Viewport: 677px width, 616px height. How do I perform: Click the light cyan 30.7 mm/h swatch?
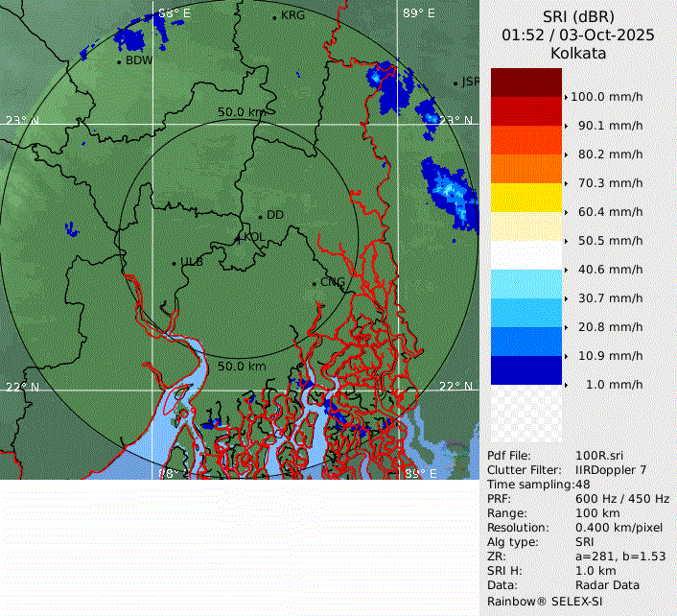coord(525,284)
